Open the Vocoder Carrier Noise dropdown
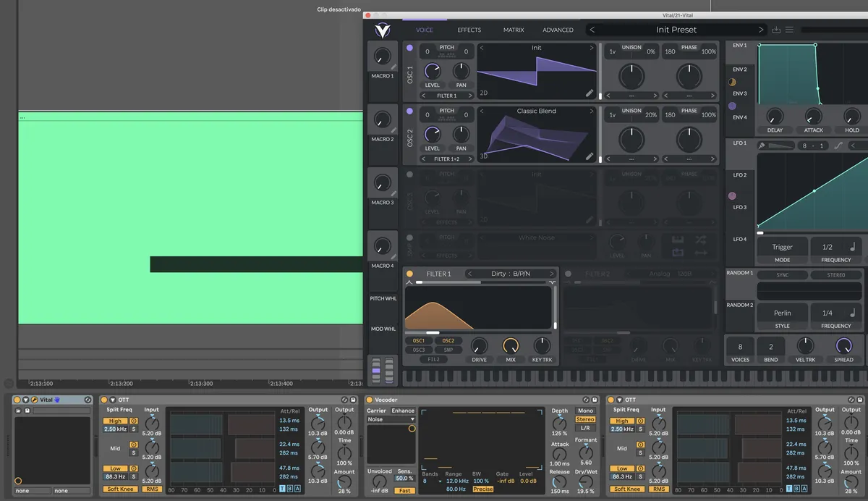 coord(391,419)
